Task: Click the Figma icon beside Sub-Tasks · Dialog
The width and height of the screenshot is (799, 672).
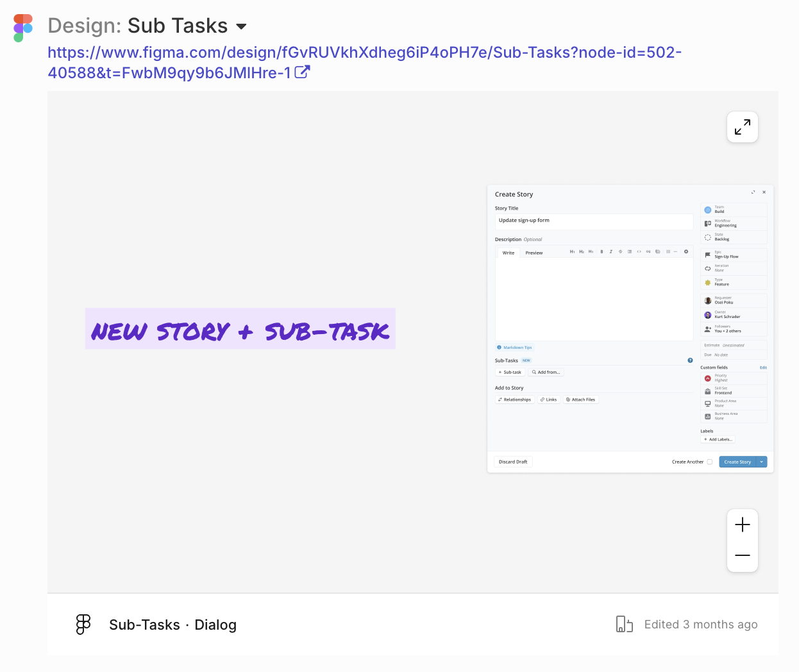Action: point(83,625)
